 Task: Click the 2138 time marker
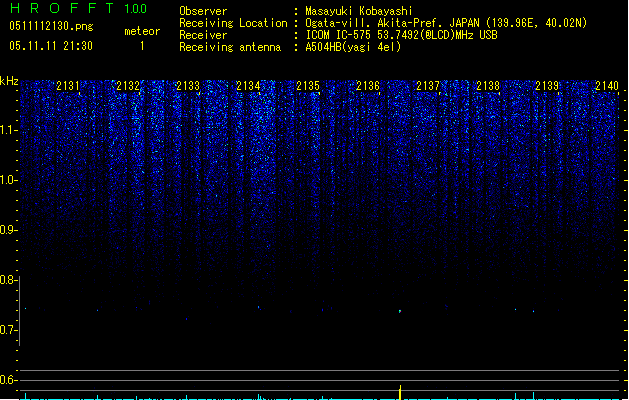click(x=488, y=86)
